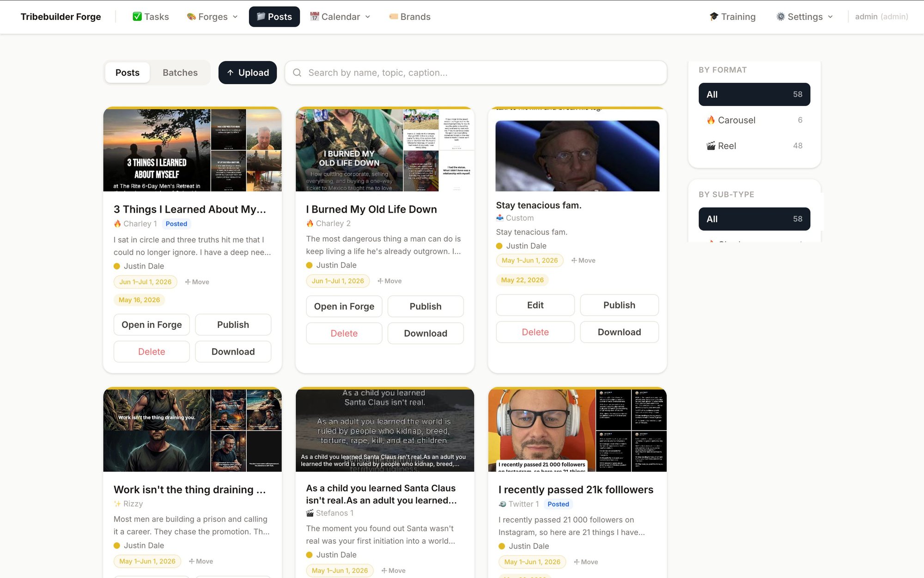Open the Training section

click(x=733, y=17)
